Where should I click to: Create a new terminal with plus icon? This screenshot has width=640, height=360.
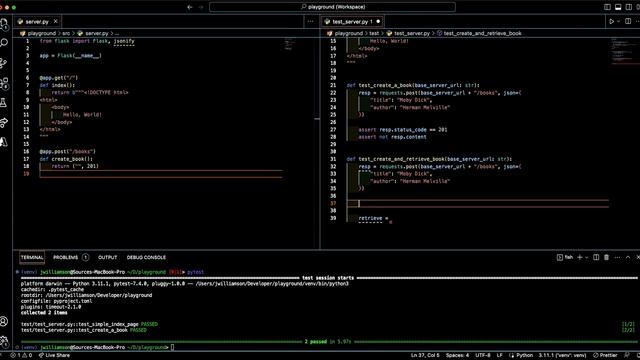(x=580, y=258)
